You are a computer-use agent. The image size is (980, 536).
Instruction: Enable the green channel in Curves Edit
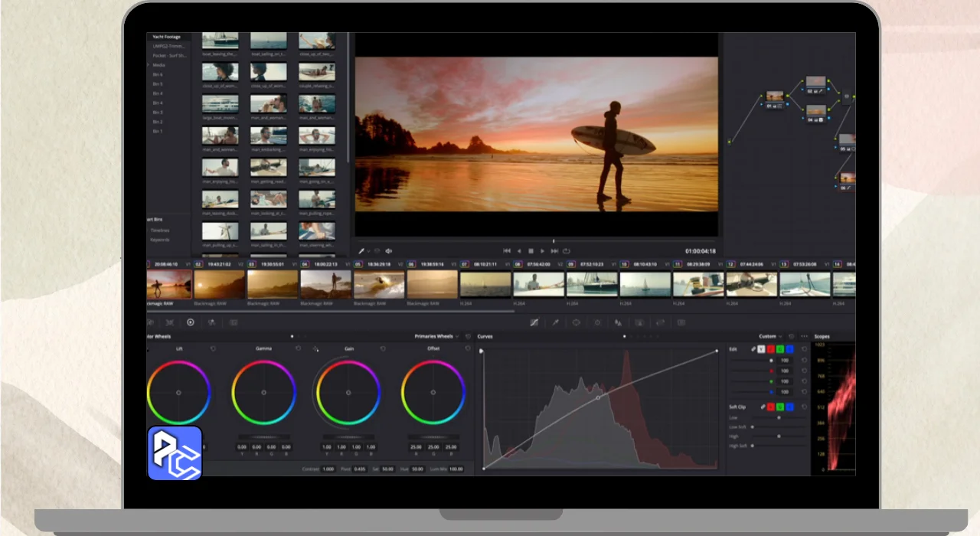click(780, 349)
